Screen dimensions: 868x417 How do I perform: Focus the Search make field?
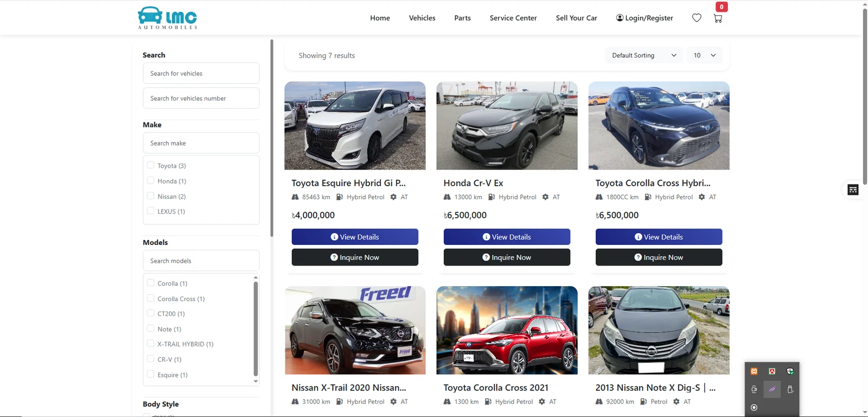(201, 143)
